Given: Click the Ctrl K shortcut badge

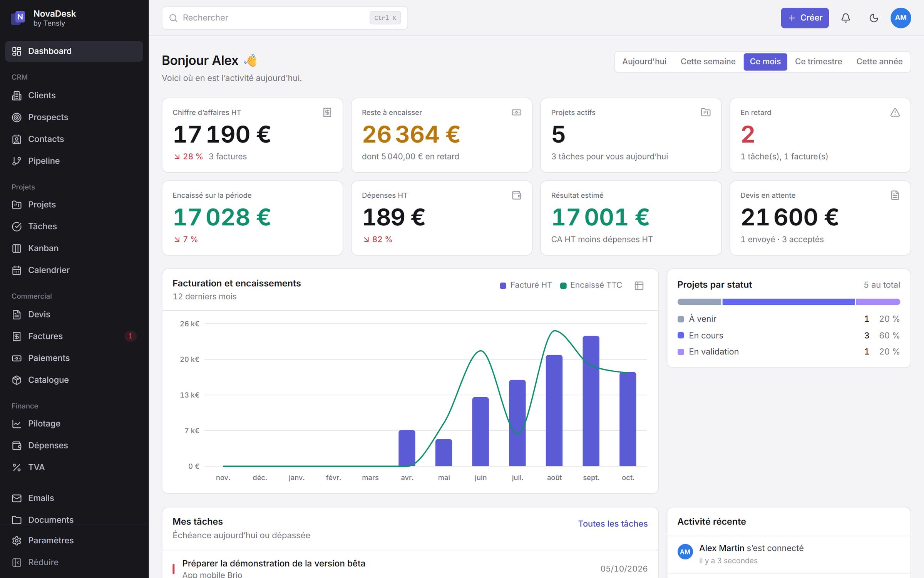Looking at the screenshot, I should [385, 18].
